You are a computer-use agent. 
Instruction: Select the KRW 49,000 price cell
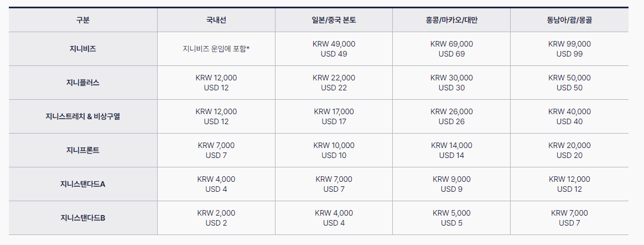(x=334, y=49)
